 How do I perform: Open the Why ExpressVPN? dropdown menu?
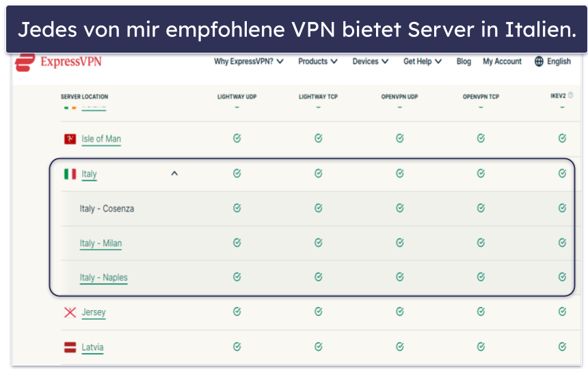click(x=248, y=61)
